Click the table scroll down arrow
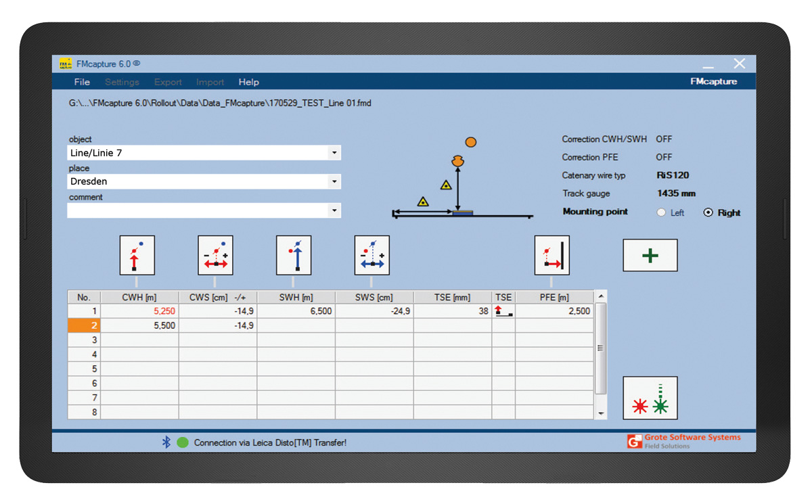The image size is (812, 504). (601, 413)
